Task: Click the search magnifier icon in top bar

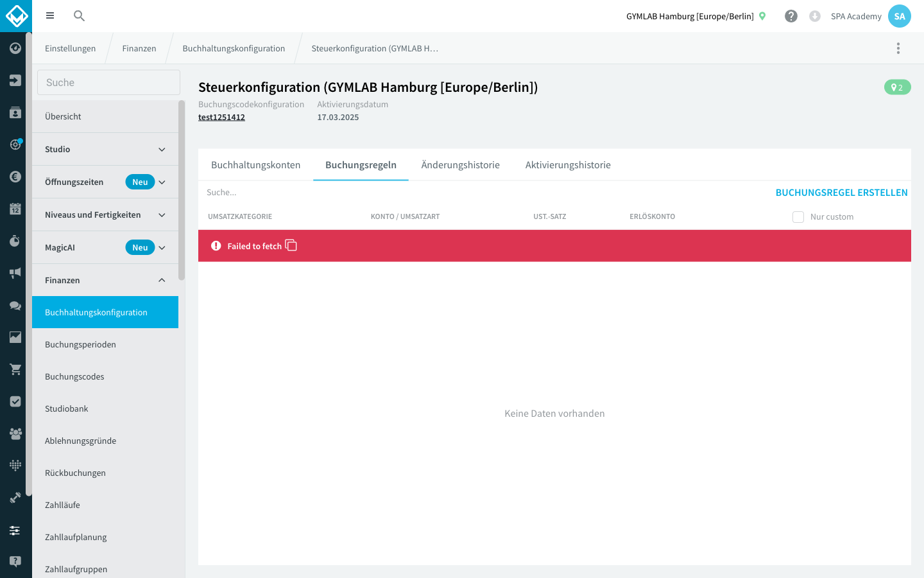Action: coord(79,16)
